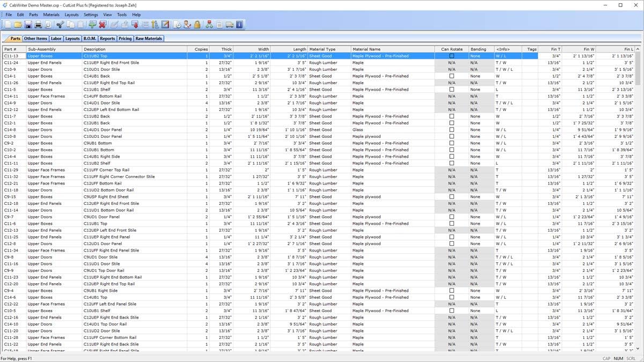Open a project with the folder icon
644x362 pixels.
tap(18, 25)
